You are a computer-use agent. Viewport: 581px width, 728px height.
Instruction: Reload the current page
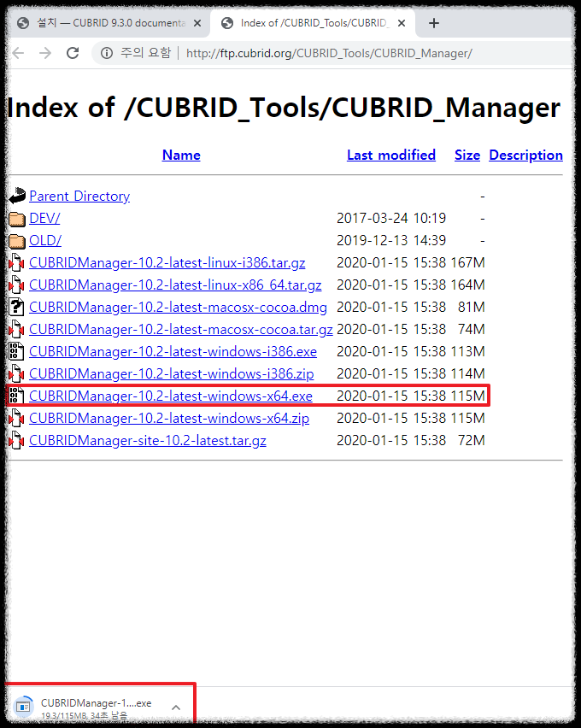[73, 53]
